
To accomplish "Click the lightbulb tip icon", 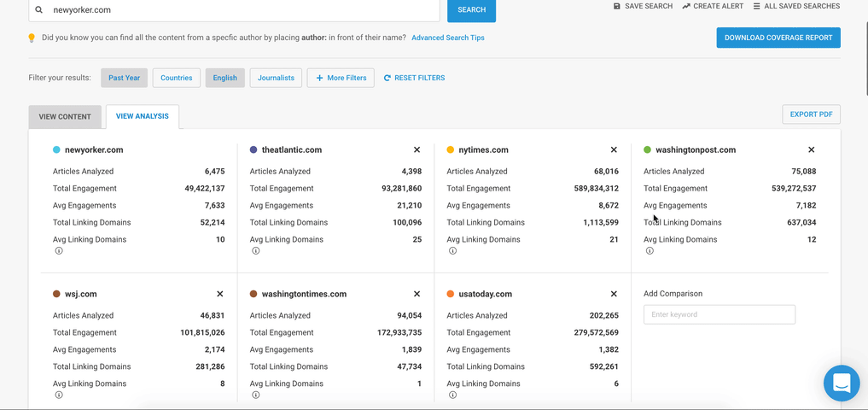I will [32, 38].
